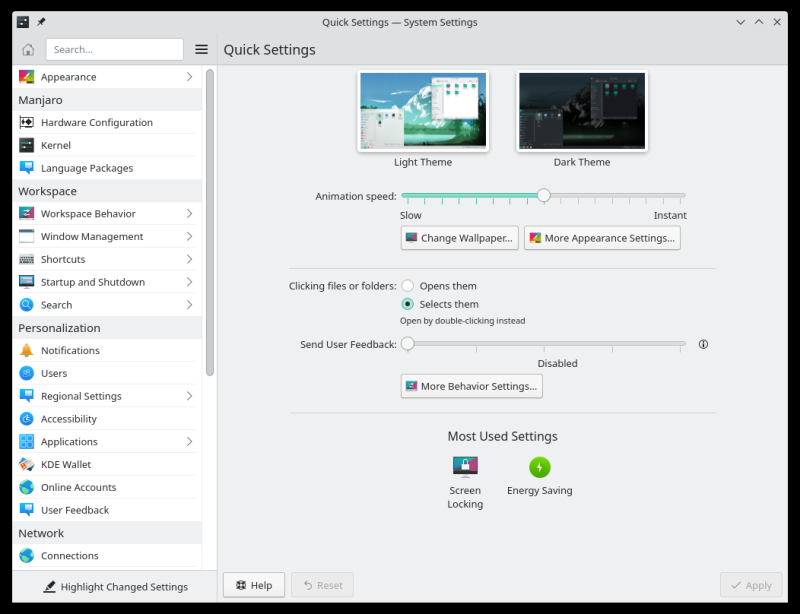Go to Connections under Network

(x=69, y=555)
